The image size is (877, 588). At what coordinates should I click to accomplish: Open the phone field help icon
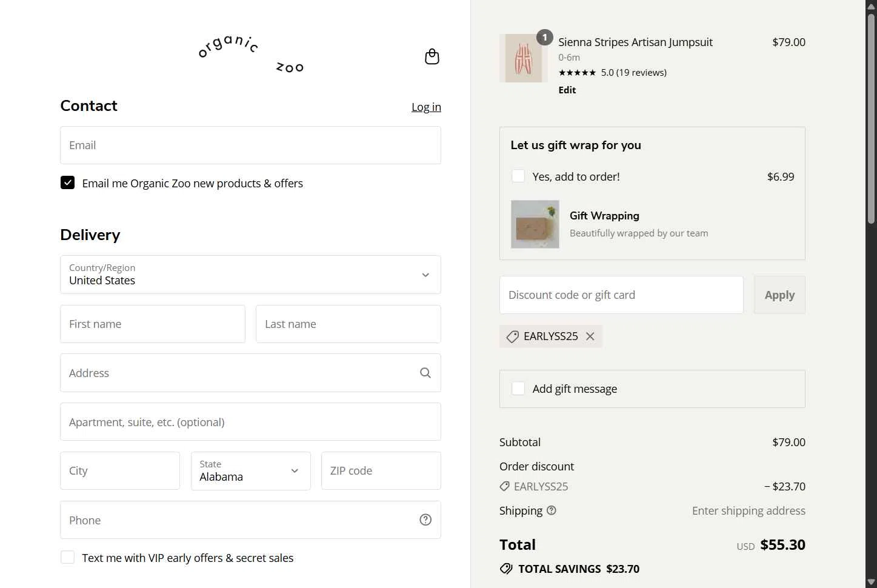click(x=425, y=520)
